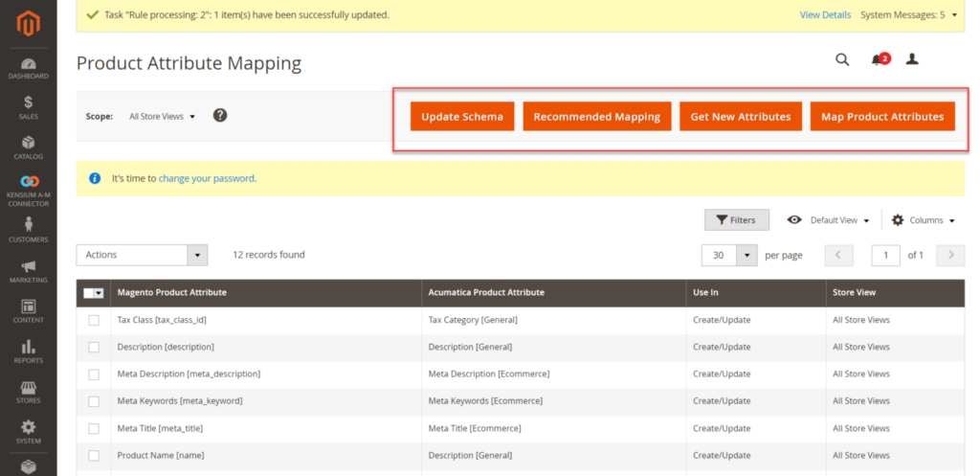Image resolution: width=980 pixels, height=476 pixels.
Task: Click the current page number field
Action: pos(885,255)
